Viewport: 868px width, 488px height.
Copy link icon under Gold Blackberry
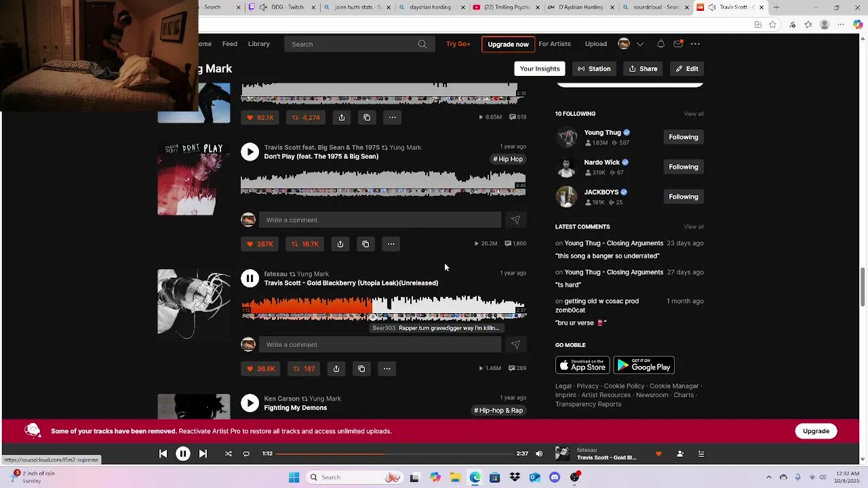361,369
